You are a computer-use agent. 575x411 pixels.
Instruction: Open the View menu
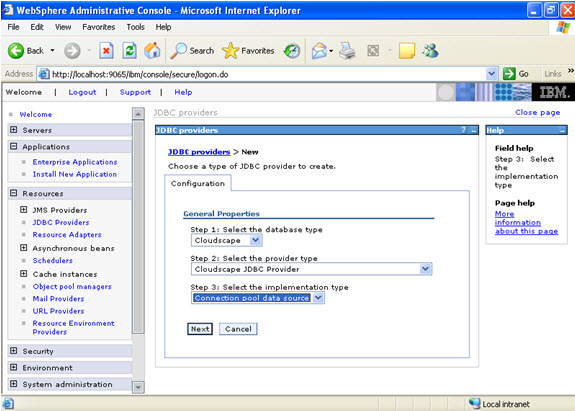63,27
